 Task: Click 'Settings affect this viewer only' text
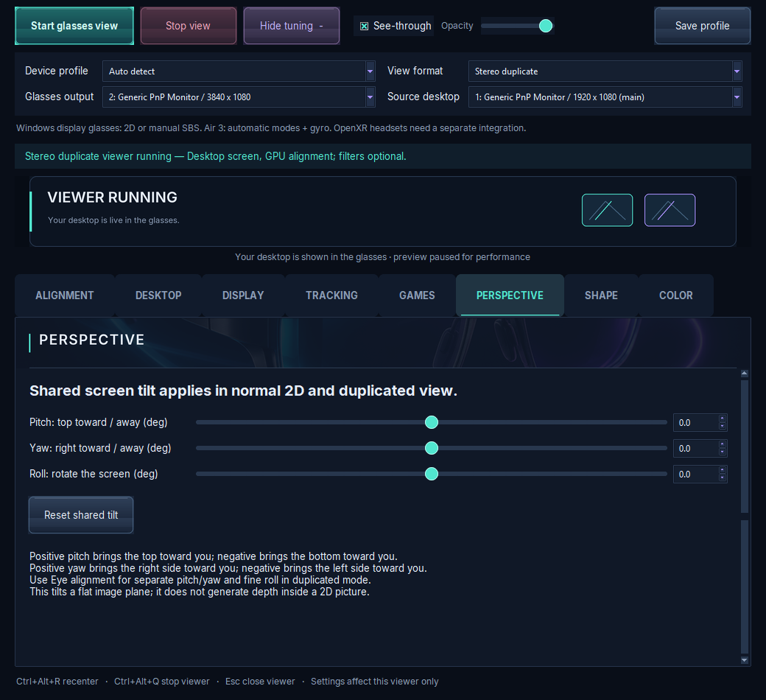[x=375, y=682]
